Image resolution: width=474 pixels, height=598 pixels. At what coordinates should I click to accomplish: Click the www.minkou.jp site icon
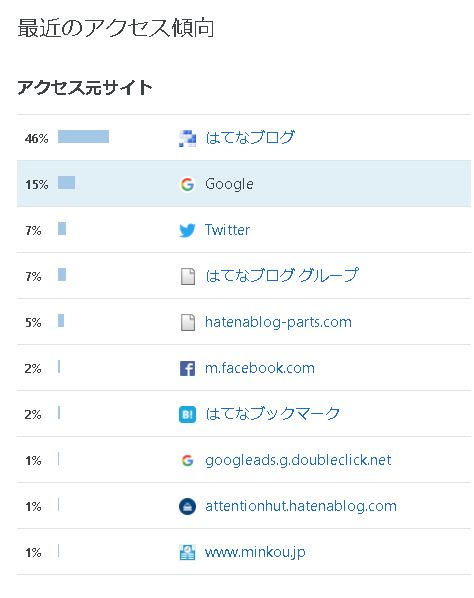pos(187,552)
